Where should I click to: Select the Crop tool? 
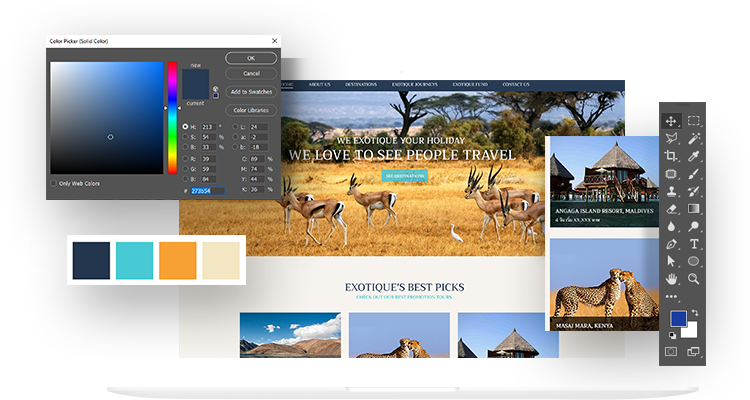[x=671, y=156]
